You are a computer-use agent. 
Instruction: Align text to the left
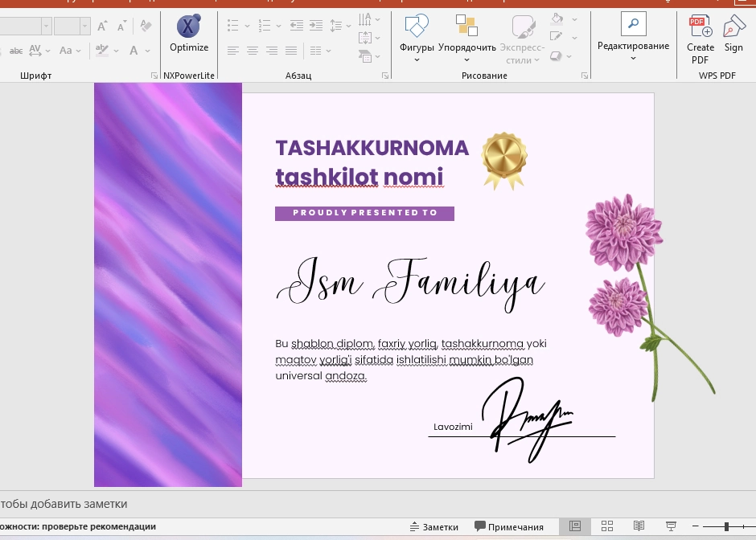[233, 51]
